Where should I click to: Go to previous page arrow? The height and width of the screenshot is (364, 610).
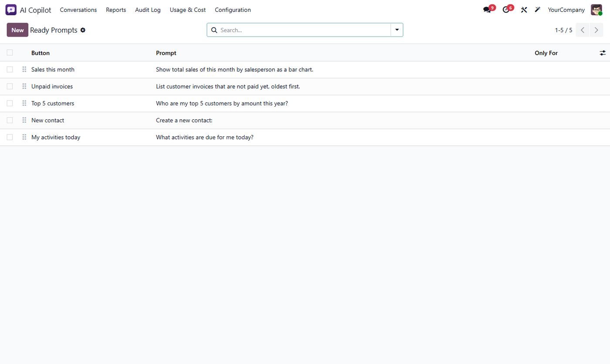coord(583,30)
